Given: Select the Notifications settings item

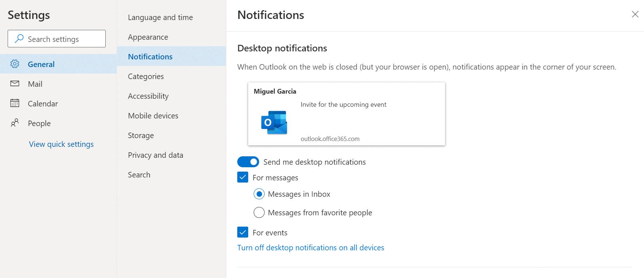Looking at the screenshot, I should [x=171, y=56].
